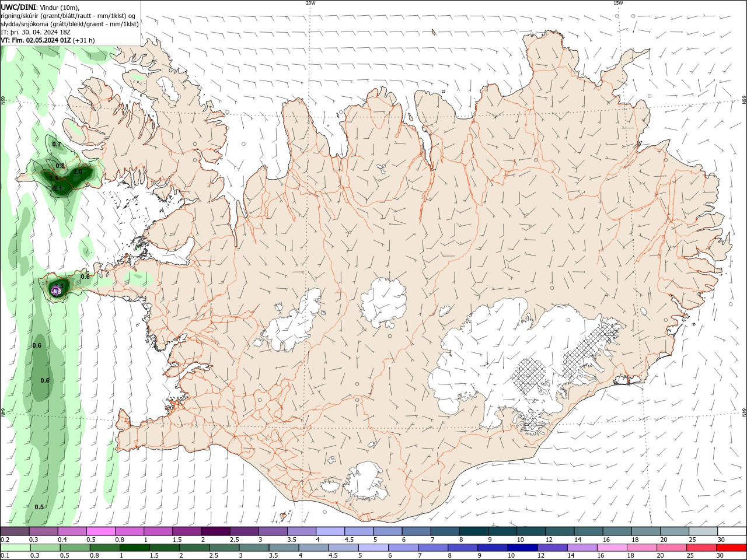The width and height of the screenshot is (747, 560).
Task: Click the darkest purple swatch labeled 2
Action: coord(215,531)
